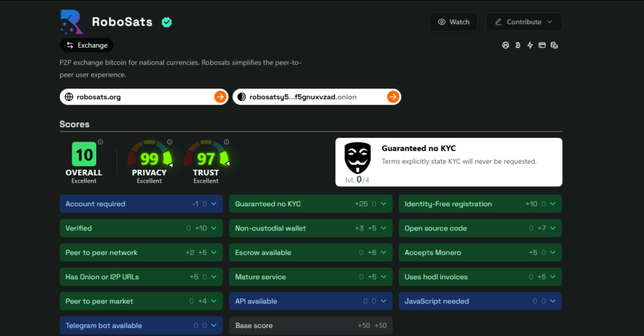644x336 pixels.
Task: Click the stacked coins cash icon
Action: pyautogui.click(x=554, y=45)
